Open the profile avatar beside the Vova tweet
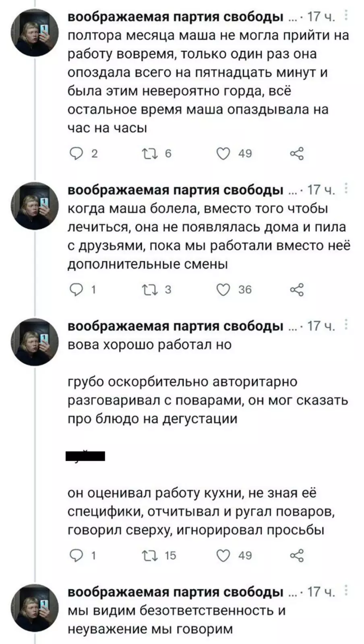Viewport: 364px width, 644px height. (x=35, y=342)
